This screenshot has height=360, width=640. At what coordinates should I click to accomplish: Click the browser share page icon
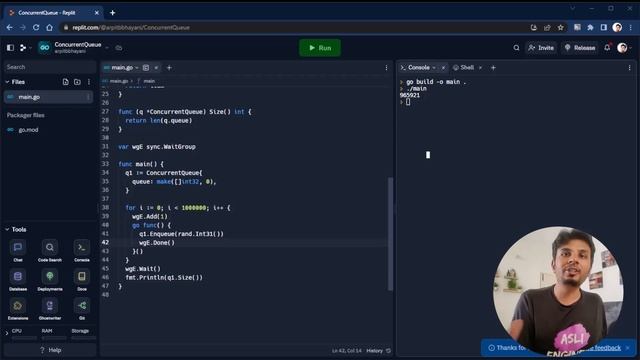click(547, 27)
